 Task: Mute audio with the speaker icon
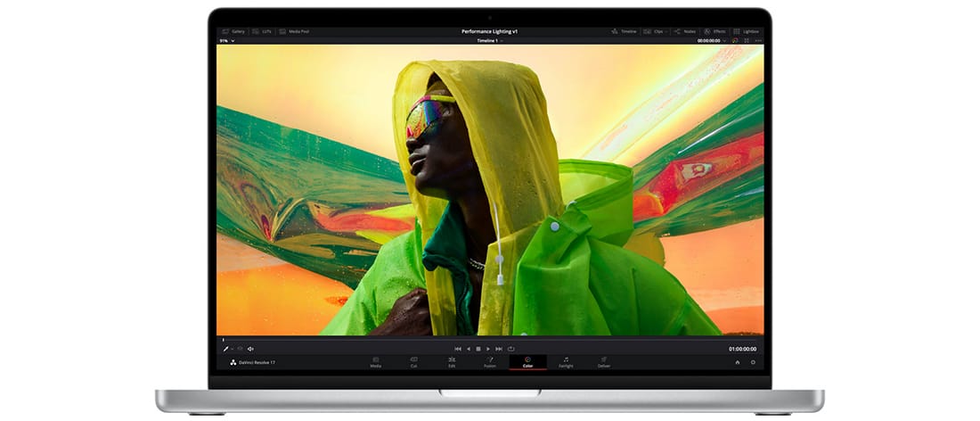coord(250,349)
